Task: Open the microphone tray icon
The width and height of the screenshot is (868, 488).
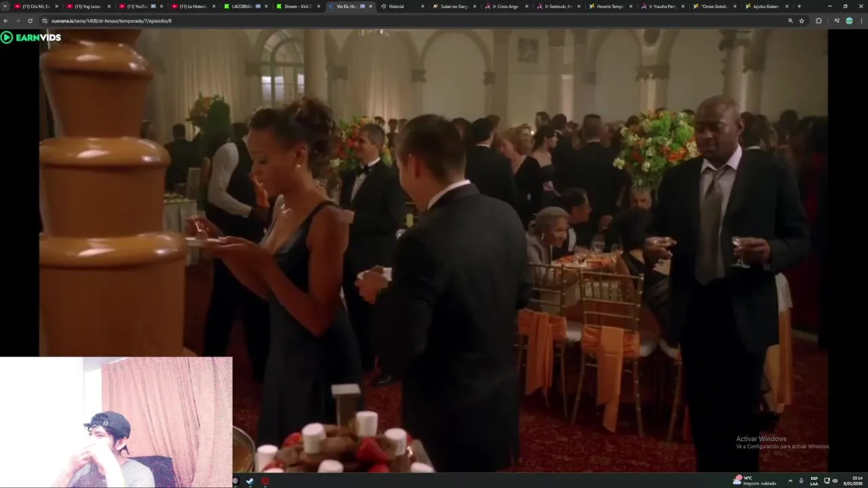Action: [x=801, y=481]
